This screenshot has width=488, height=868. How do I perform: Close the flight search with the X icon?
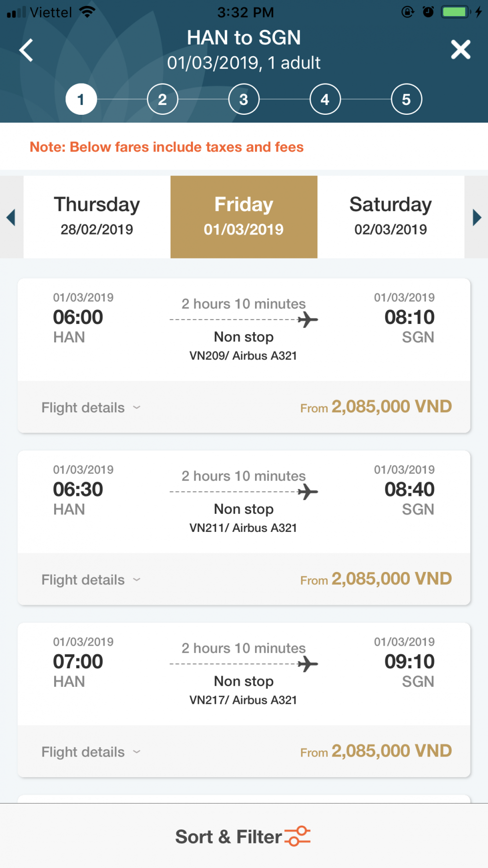(x=460, y=50)
